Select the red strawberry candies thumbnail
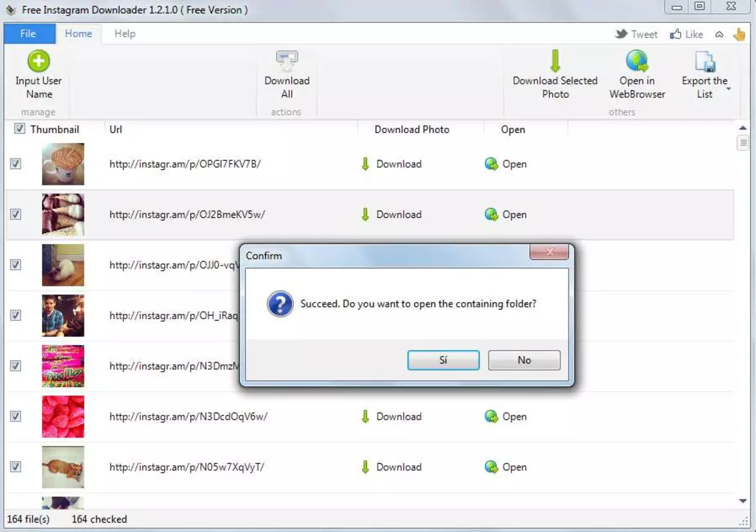This screenshot has height=532, width=756. coord(63,417)
